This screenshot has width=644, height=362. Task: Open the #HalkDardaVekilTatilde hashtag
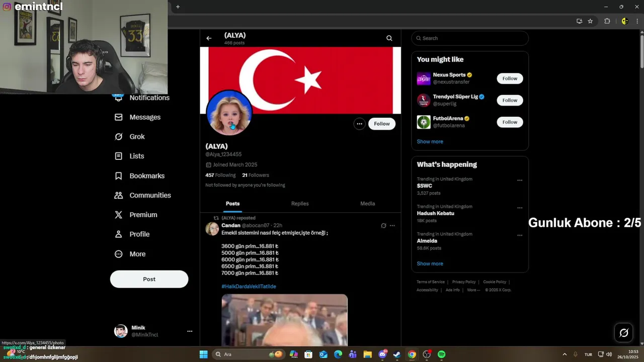(x=249, y=287)
